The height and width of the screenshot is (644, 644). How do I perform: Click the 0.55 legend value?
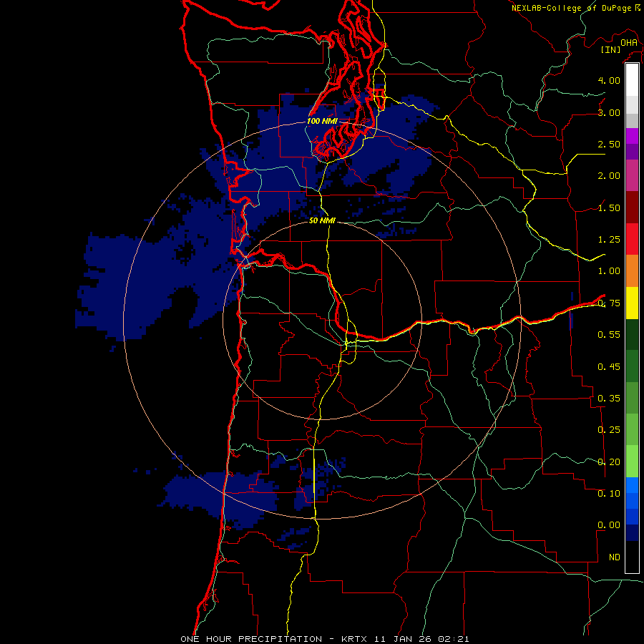pyautogui.click(x=609, y=335)
